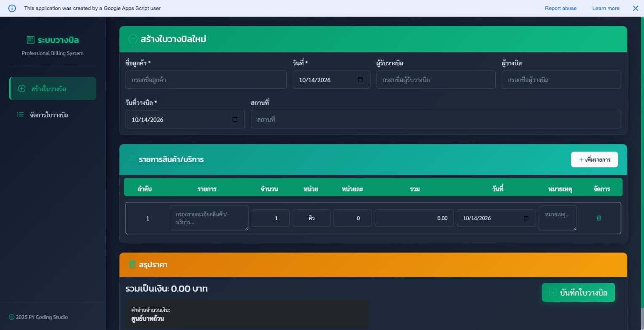Open สร้างใบวางบิล in the sidebar
The image size is (644, 330).
coord(53,88)
